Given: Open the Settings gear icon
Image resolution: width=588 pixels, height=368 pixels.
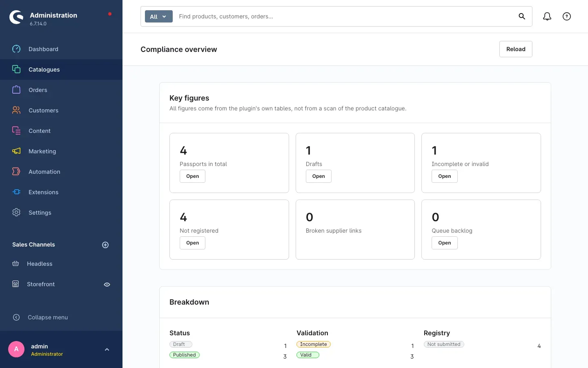Looking at the screenshot, I should point(16,213).
